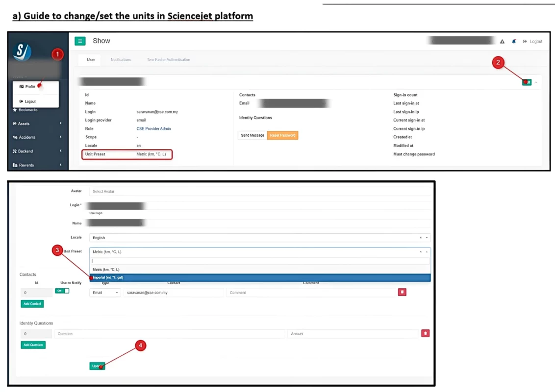Open the contact type Email dropdown

tap(105, 293)
